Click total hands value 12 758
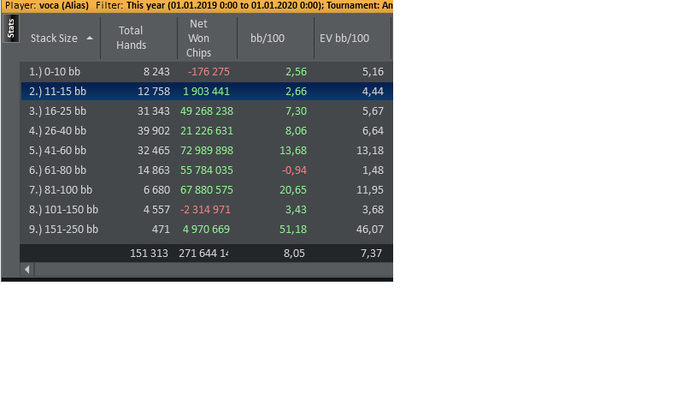Image resolution: width=700 pixels, height=394 pixels. tap(154, 91)
